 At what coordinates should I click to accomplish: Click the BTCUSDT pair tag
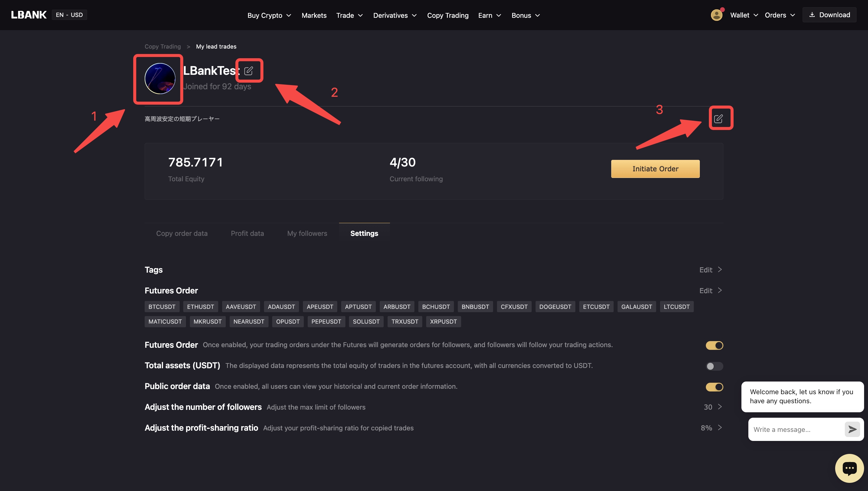tap(162, 307)
